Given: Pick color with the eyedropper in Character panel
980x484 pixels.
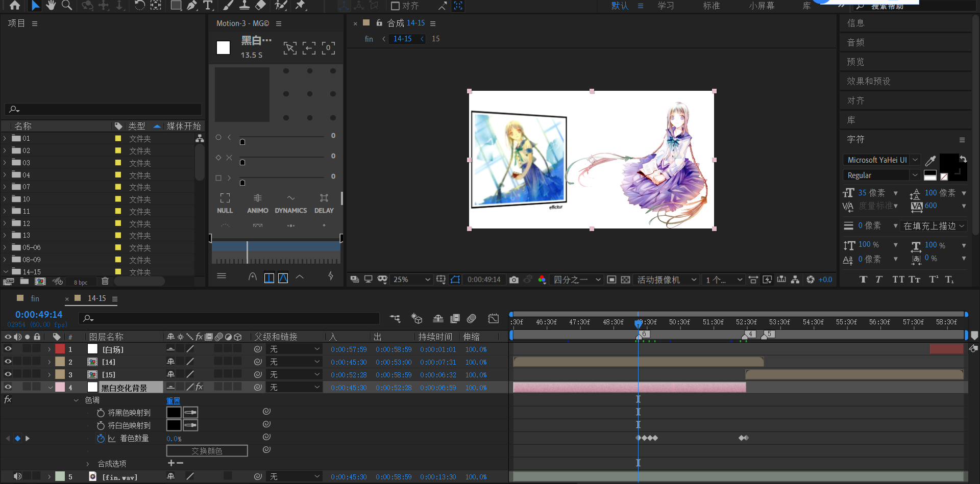Looking at the screenshot, I should tap(930, 161).
